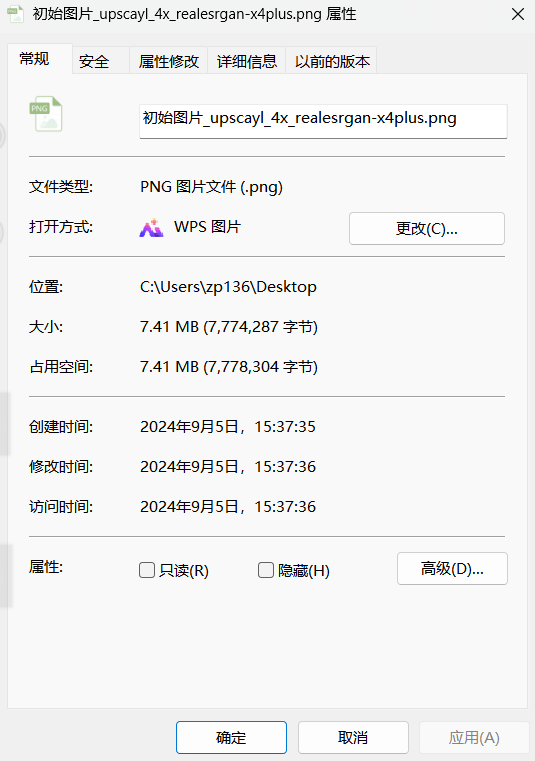Open 高级(D)... attribute settings

pos(452,568)
